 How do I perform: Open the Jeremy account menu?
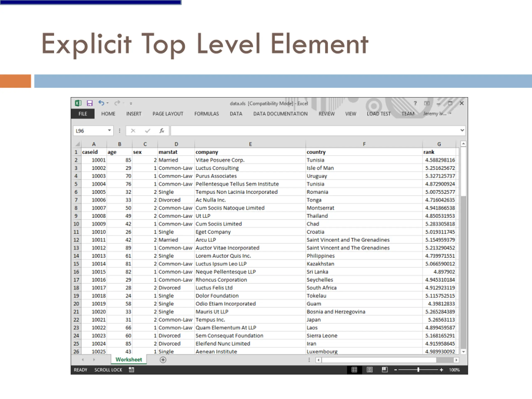click(x=437, y=113)
